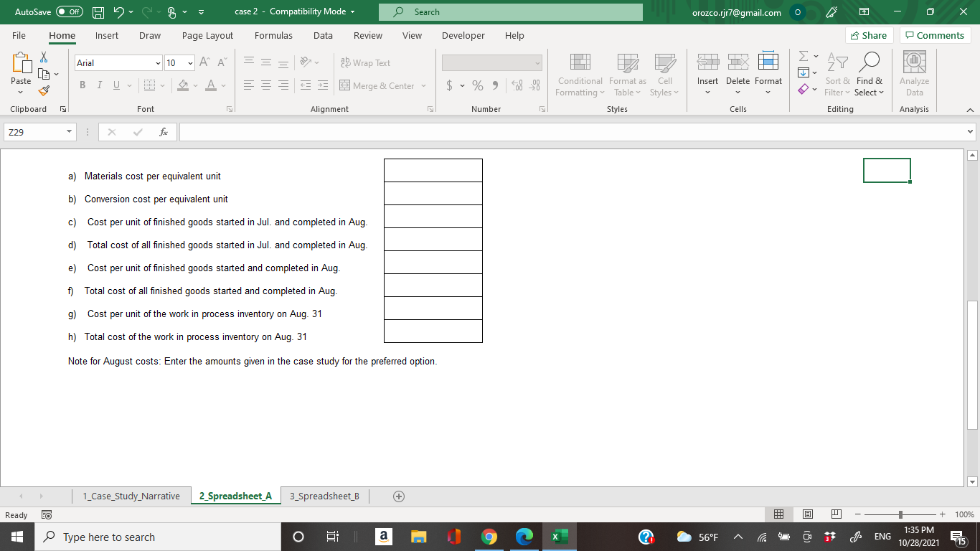Toggle Wrap Text
Screen dimensions: 980x551
(x=365, y=63)
